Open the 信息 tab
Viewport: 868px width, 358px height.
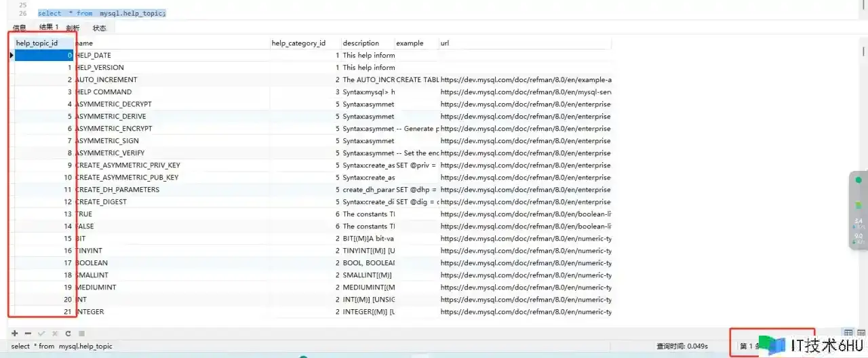(20, 28)
